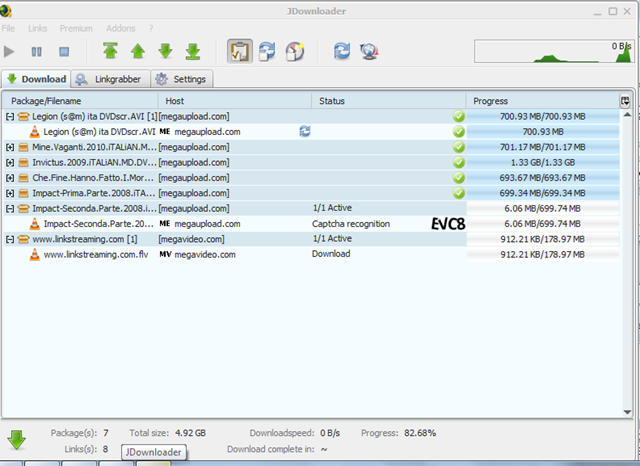The image size is (640, 466).
Task: Select the "Captcha recognition" status text
Action: 351,224
